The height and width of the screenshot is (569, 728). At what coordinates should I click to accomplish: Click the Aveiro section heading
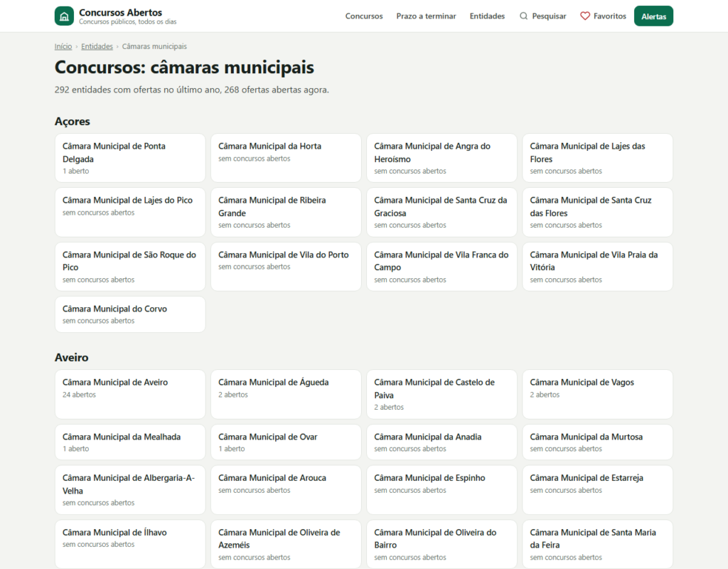click(x=72, y=358)
